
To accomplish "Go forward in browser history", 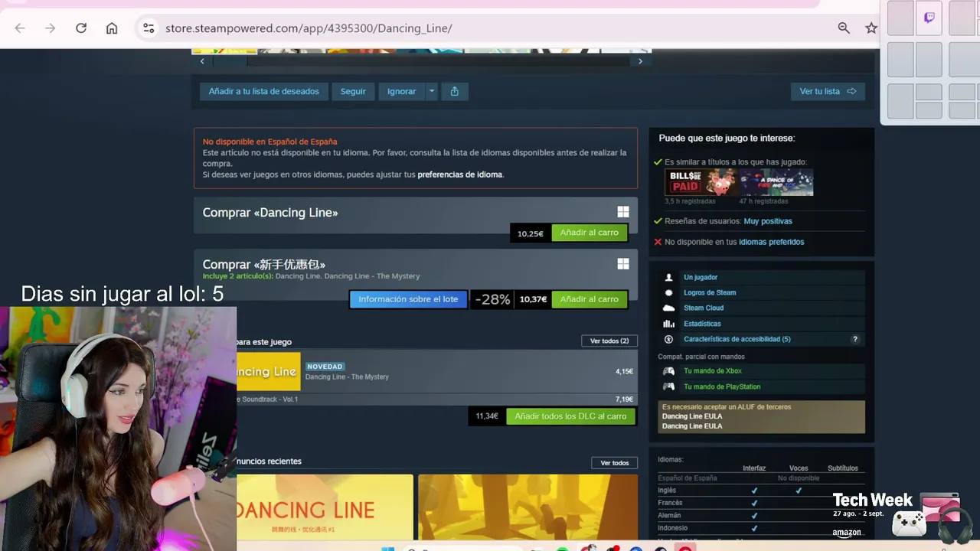I will click(51, 28).
